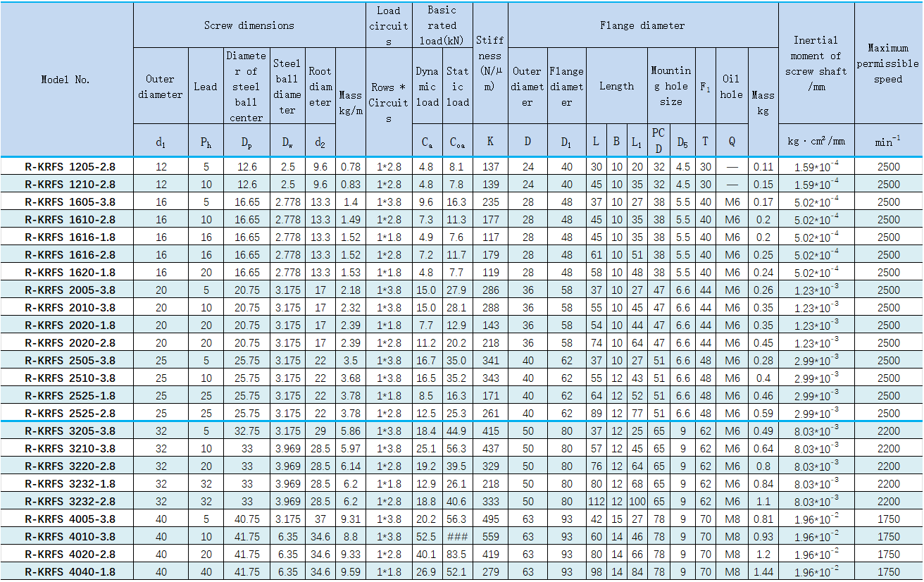Select the Load circuits header cell
Viewport: 924px width, 582px height.
[x=388, y=25]
